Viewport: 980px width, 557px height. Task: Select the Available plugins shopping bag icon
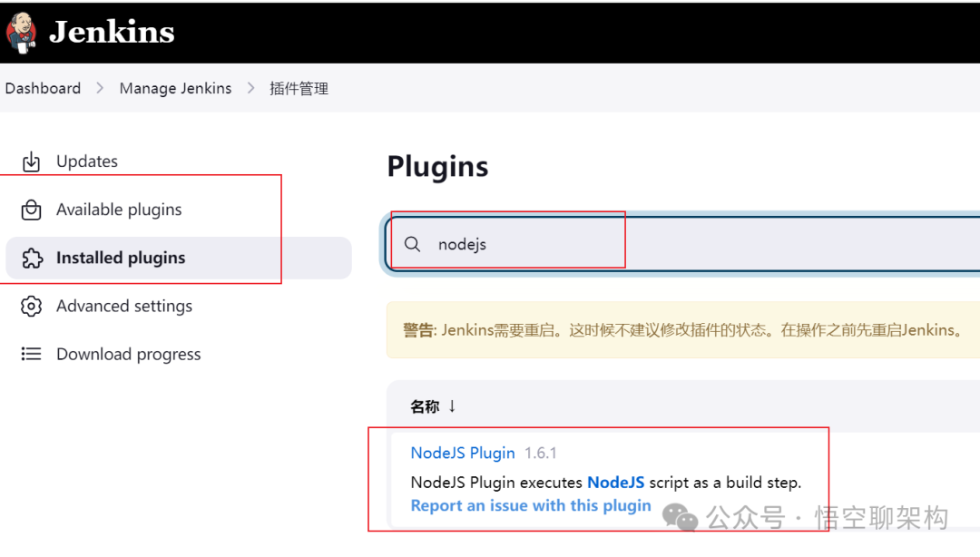[x=32, y=210]
